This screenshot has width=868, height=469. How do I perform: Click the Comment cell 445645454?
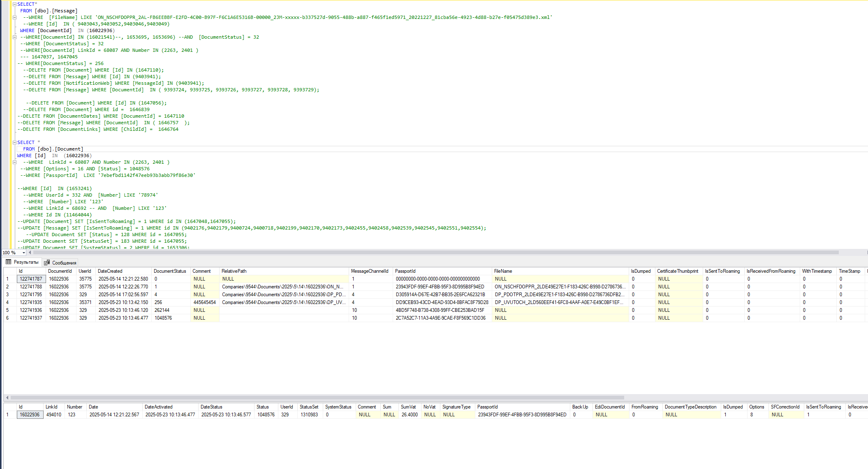pos(205,302)
